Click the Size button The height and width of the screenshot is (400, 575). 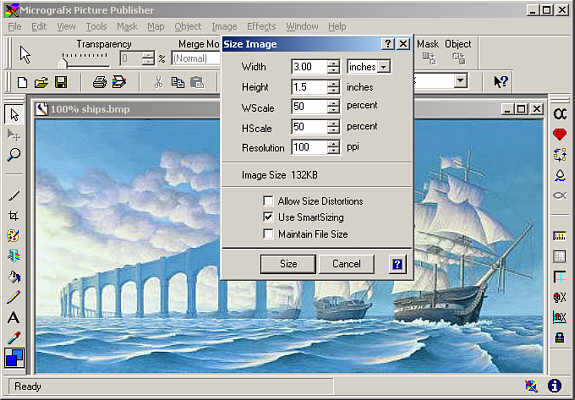[x=288, y=264]
